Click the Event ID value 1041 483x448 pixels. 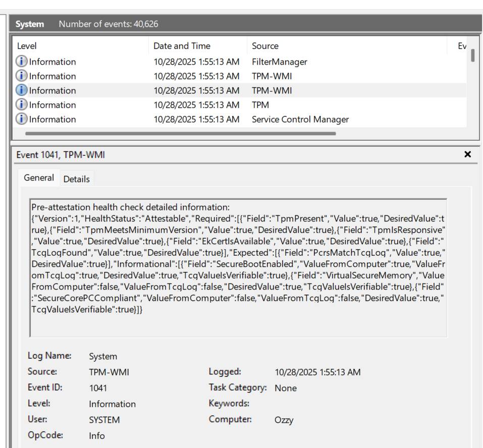(x=98, y=388)
